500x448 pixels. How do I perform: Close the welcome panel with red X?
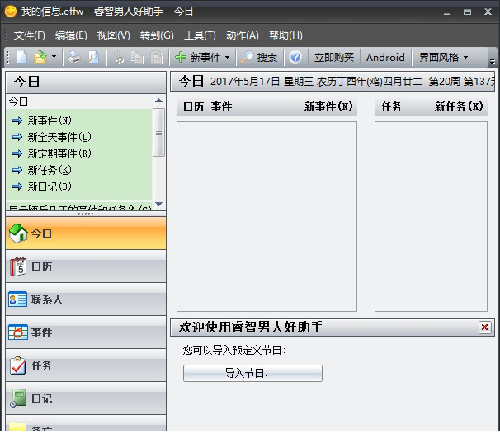[x=484, y=328]
